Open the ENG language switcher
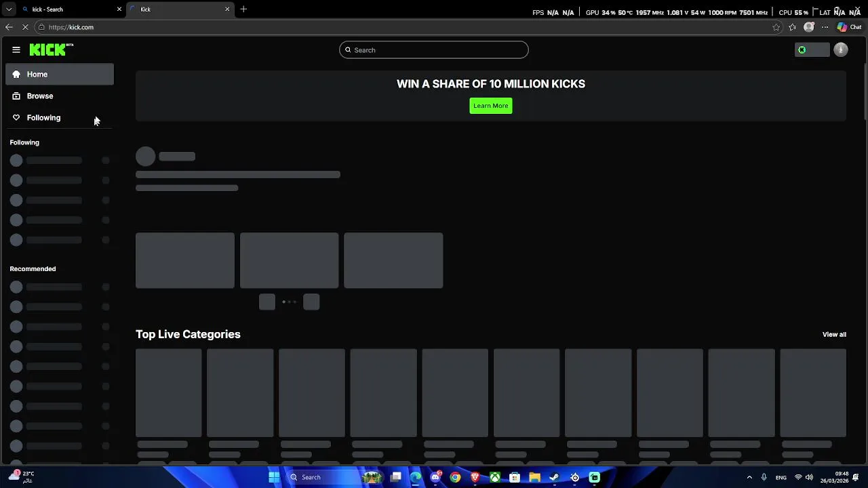This screenshot has height=488, width=868. click(781, 477)
